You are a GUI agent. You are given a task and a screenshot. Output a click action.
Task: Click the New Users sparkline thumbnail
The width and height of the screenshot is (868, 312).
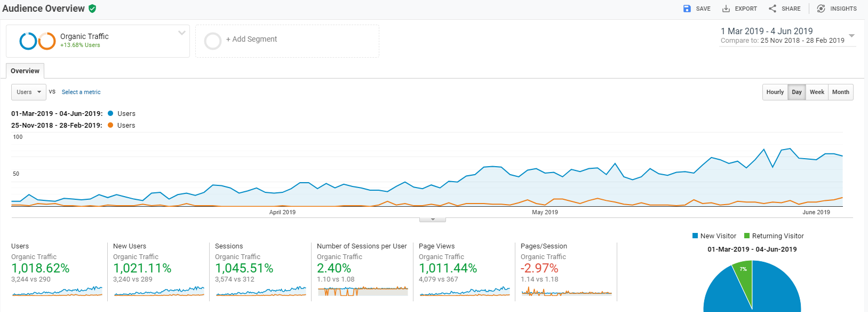pyautogui.click(x=159, y=291)
